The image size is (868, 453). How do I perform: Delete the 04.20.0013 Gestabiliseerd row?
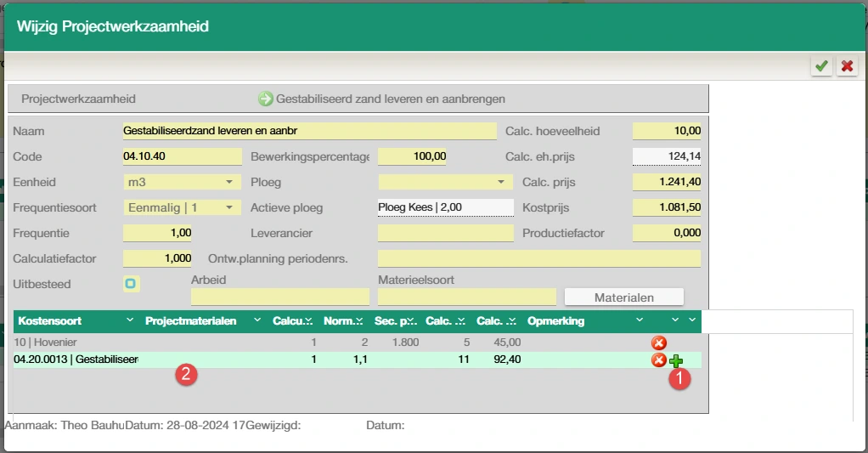click(x=658, y=360)
